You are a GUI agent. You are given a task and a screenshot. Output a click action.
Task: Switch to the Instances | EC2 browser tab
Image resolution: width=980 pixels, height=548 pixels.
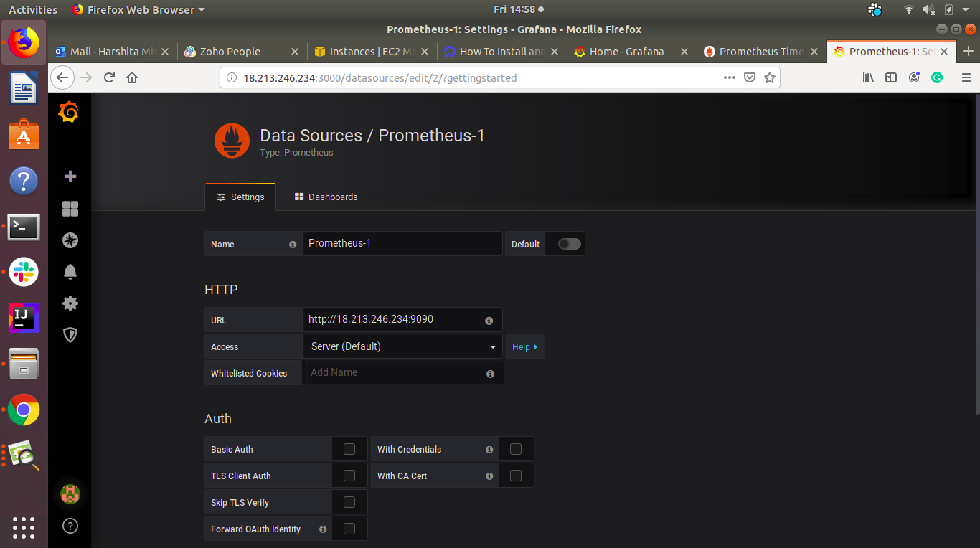[372, 52]
